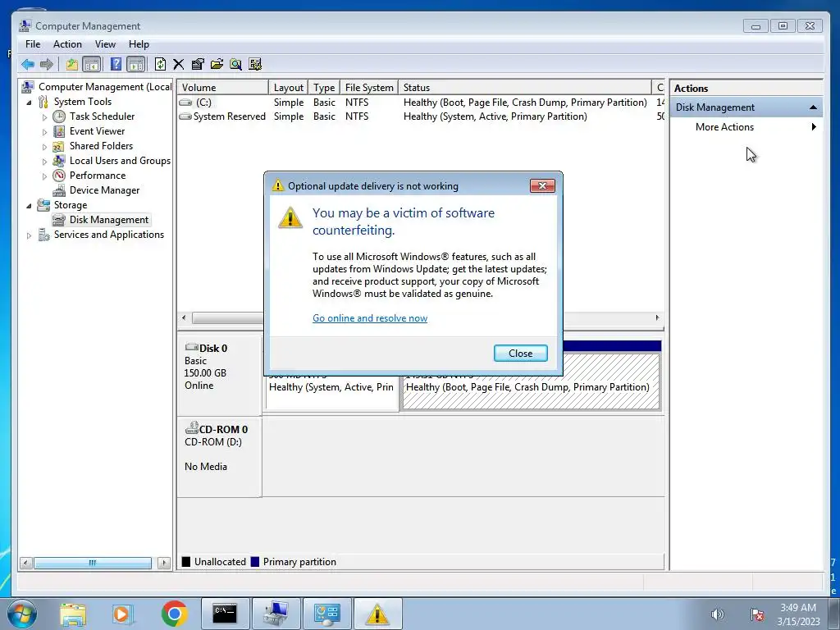The width and height of the screenshot is (840, 630).
Task: Toggle Show/Hide Action Pane toolbar button
Action: click(136, 65)
